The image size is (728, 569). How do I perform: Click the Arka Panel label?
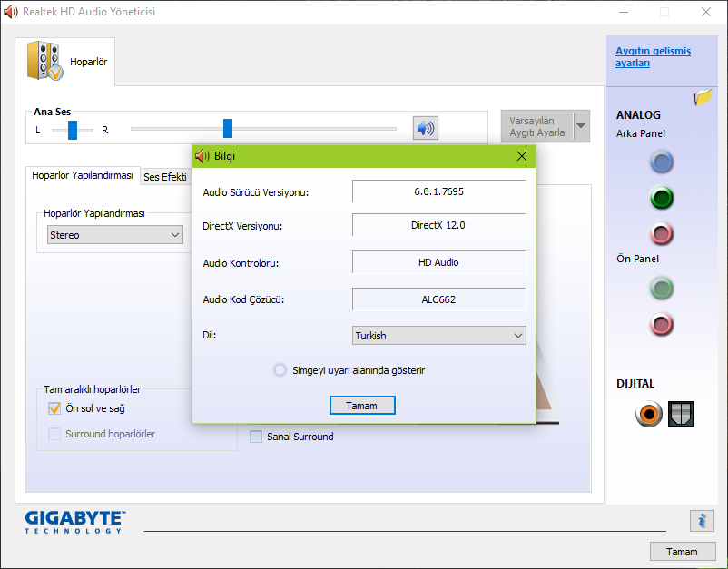click(x=640, y=133)
